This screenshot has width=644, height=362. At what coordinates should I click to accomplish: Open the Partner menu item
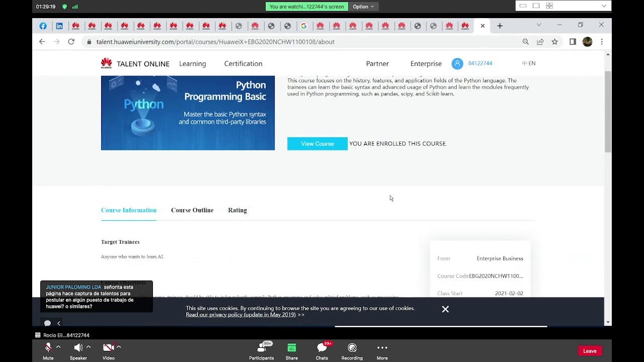[x=377, y=63]
